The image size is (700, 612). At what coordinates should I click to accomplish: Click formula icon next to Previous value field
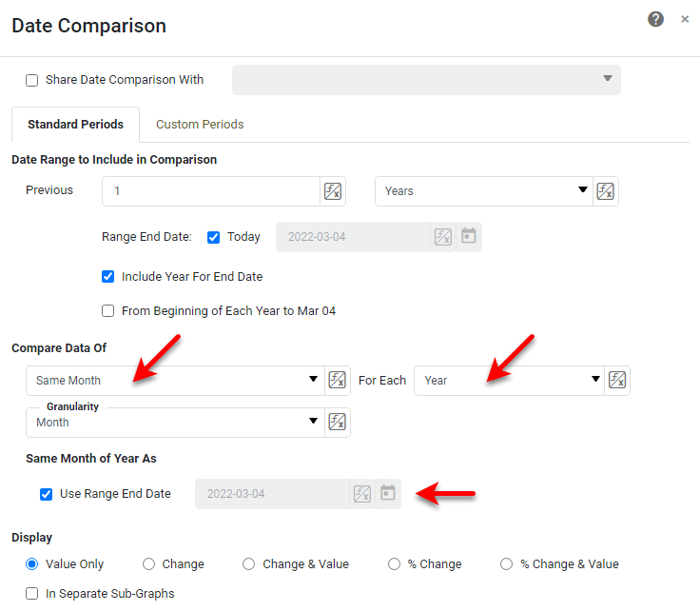pos(333,191)
